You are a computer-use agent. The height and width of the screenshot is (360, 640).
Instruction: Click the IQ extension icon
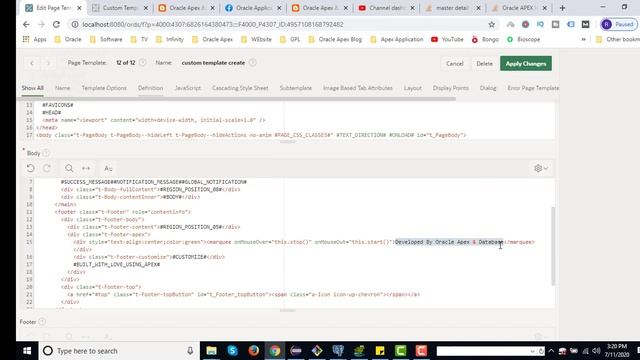click(540, 24)
